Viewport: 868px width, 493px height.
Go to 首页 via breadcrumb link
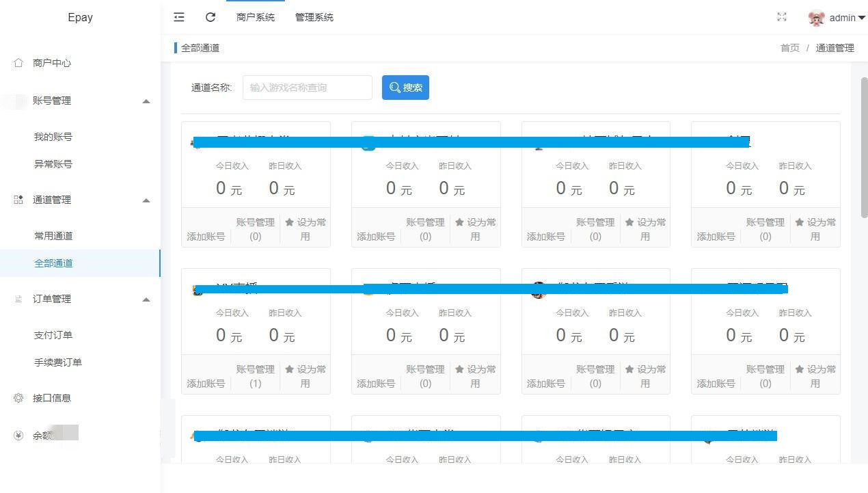point(789,48)
